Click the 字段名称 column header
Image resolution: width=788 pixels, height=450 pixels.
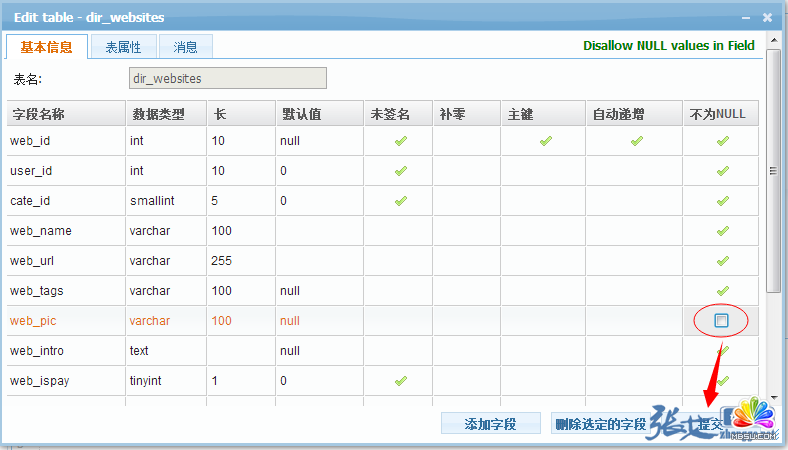coord(66,114)
